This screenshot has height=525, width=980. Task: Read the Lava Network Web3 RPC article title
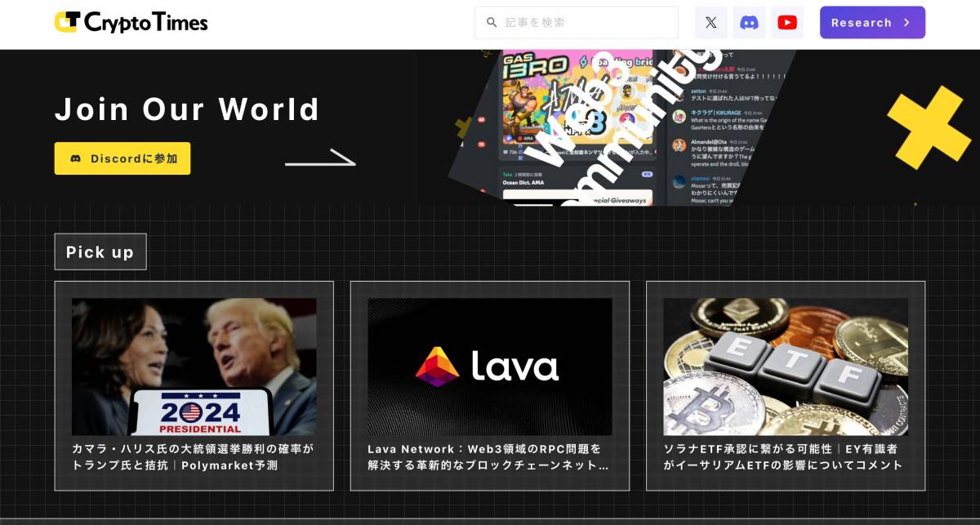(488, 457)
